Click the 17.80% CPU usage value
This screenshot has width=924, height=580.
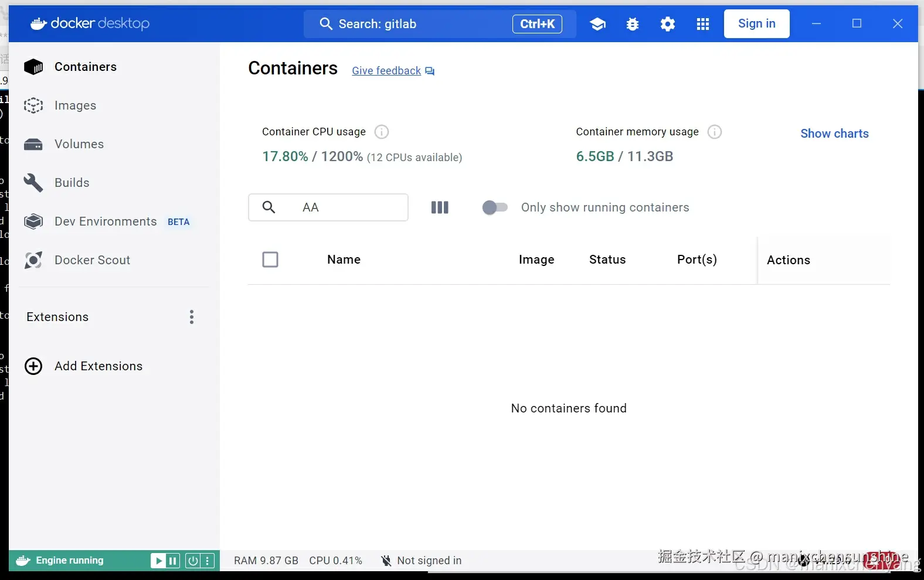[x=285, y=156]
